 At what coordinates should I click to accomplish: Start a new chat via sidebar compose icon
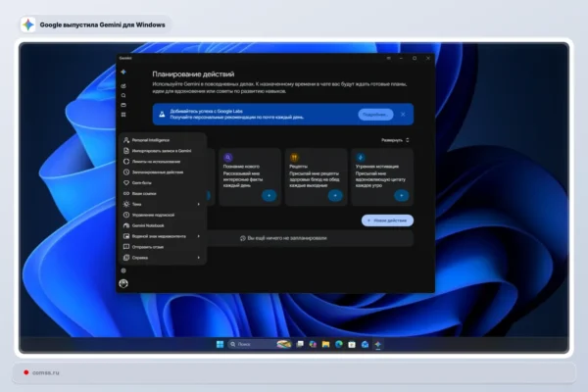[123, 86]
